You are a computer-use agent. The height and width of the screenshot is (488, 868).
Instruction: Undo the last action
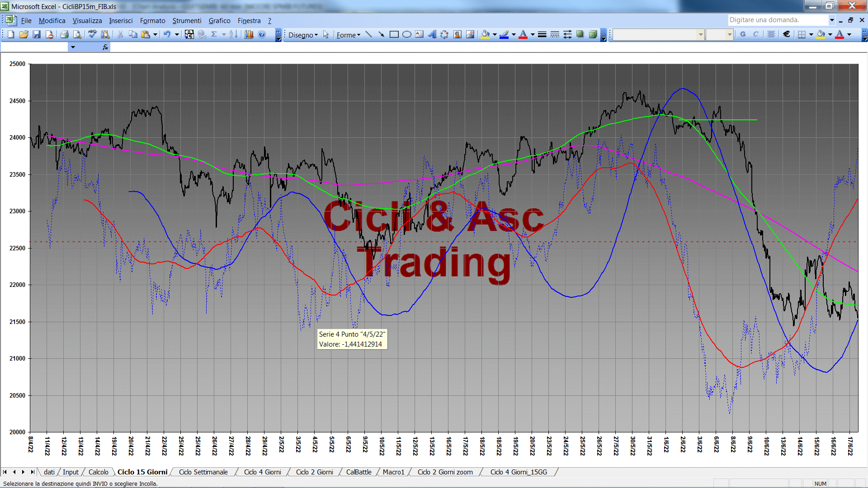167,34
